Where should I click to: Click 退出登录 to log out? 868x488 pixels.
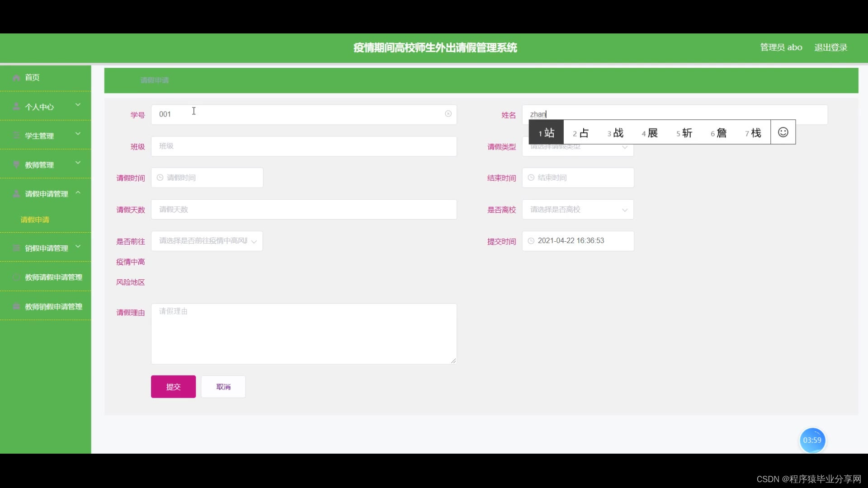830,47
